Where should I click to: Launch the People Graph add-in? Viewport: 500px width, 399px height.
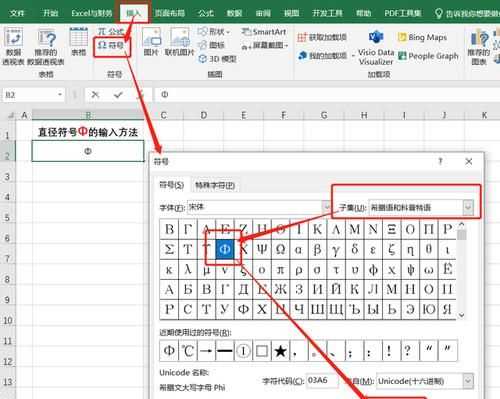click(x=403, y=56)
